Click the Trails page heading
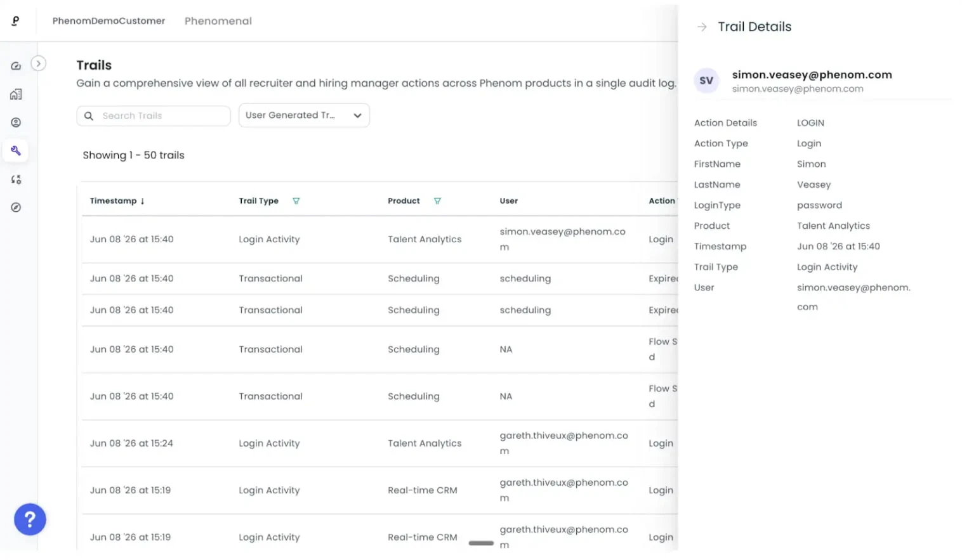Image resolution: width=962 pixels, height=560 pixels. (94, 65)
